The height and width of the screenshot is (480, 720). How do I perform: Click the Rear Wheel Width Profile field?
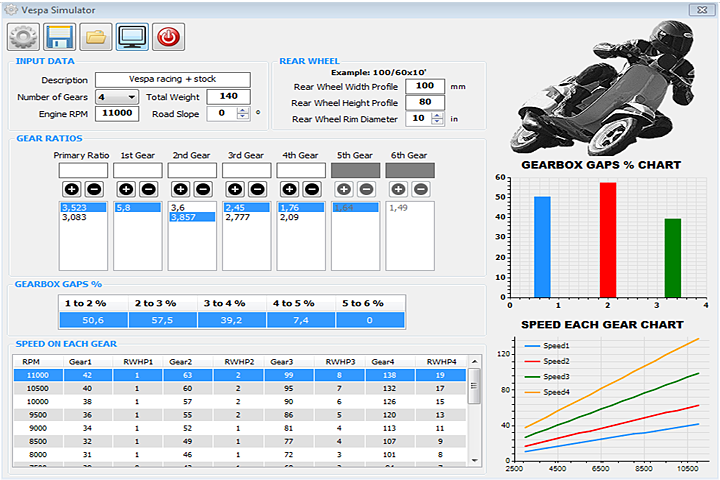425,86
